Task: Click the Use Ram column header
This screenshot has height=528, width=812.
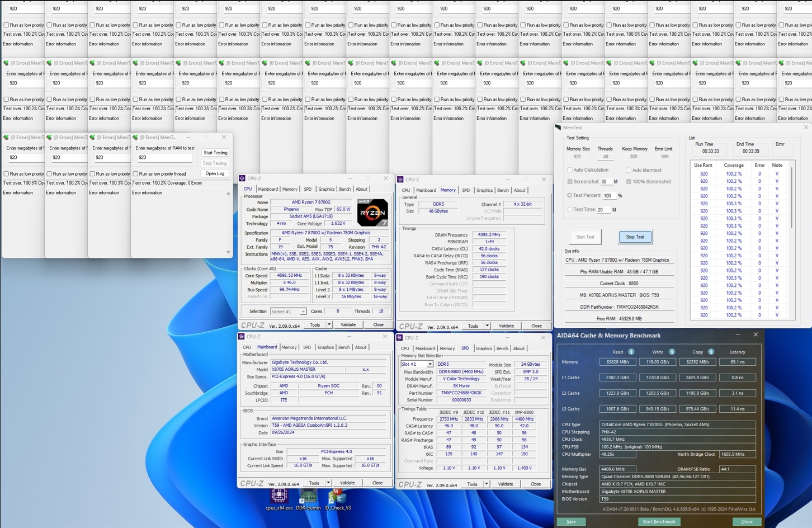Action: tap(704, 166)
